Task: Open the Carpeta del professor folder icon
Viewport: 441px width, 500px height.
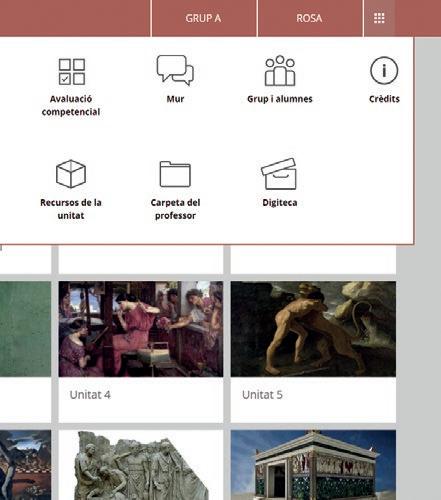Action: [175, 174]
